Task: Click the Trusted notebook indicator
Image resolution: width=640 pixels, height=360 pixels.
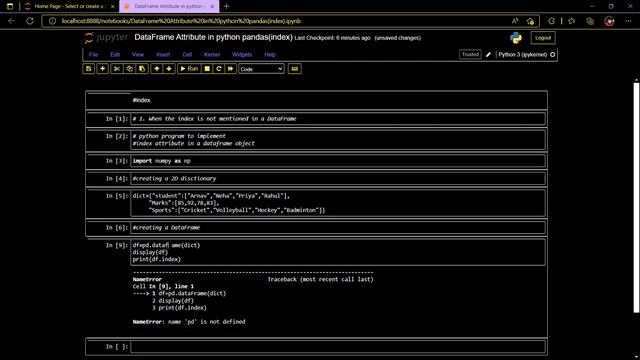Action: pyautogui.click(x=470, y=55)
